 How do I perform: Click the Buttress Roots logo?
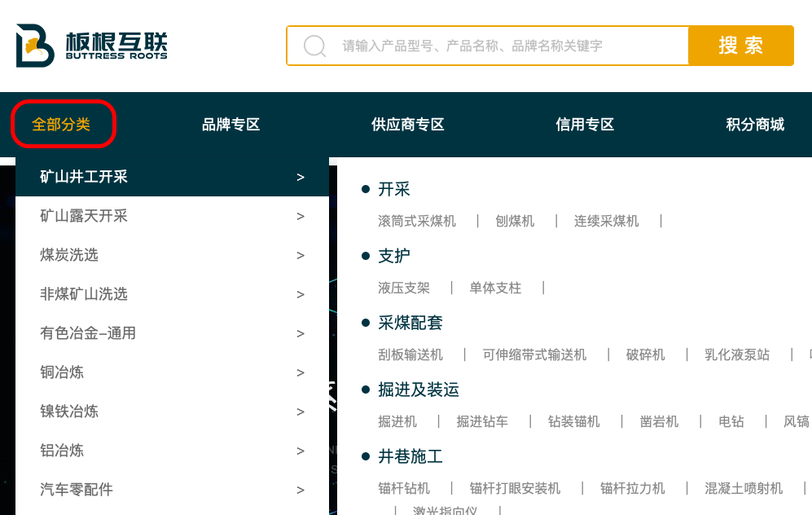91,46
